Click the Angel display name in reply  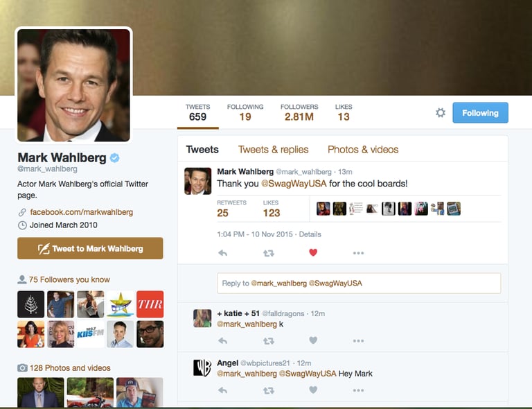[x=228, y=363]
